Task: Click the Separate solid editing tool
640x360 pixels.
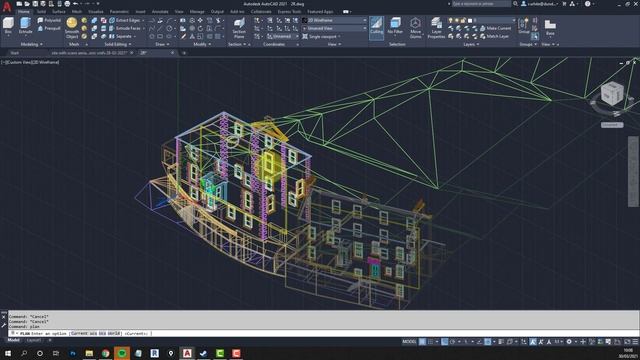Action: click(120, 36)
